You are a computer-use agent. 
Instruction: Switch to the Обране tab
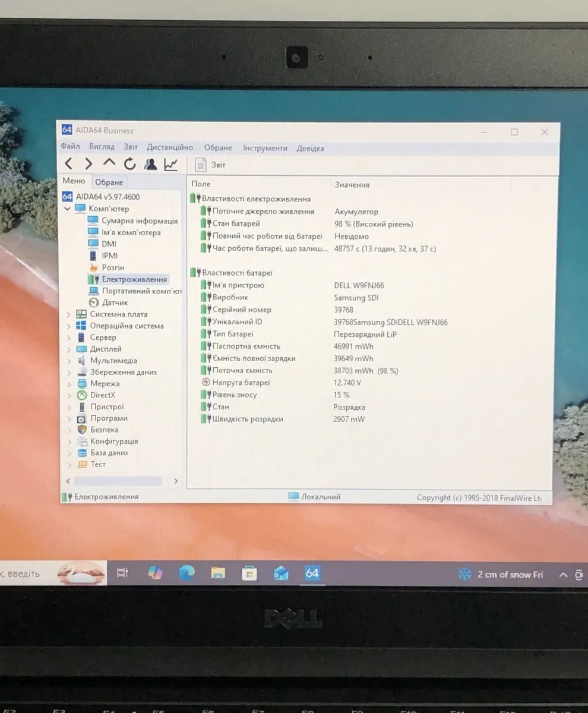109,182
